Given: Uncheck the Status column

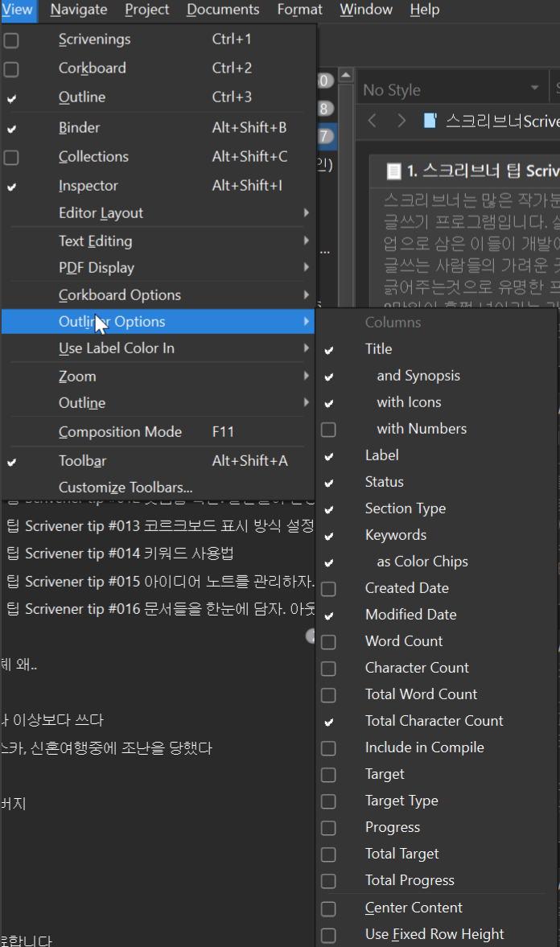Looking at the screenshot, I should coord(328,483).
